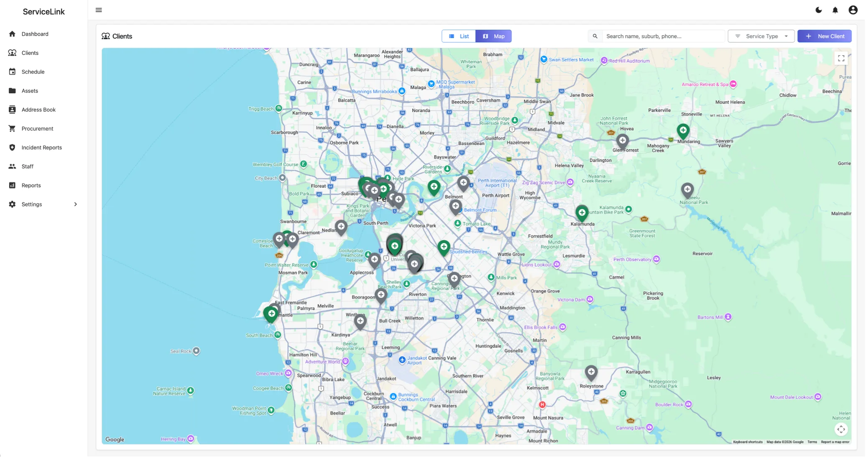
Task: Select green client marker at Mundaring
Action: [x=683, y=131]
